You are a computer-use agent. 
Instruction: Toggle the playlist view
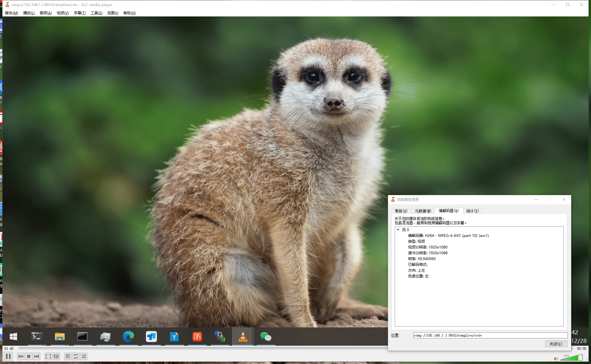(68, 356)
